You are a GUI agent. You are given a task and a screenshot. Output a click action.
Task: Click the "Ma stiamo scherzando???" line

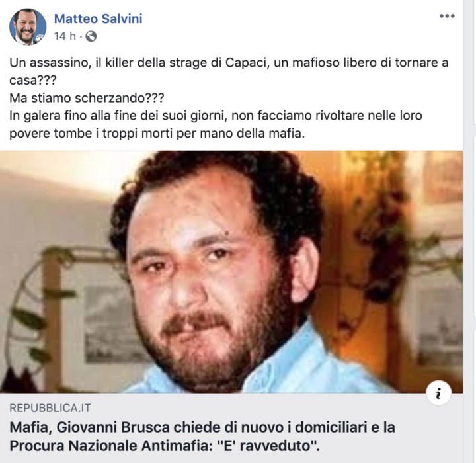coord(87,98)
